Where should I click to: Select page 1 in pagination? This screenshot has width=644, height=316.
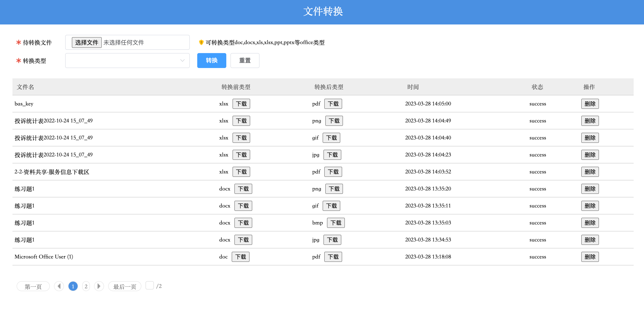73,286
